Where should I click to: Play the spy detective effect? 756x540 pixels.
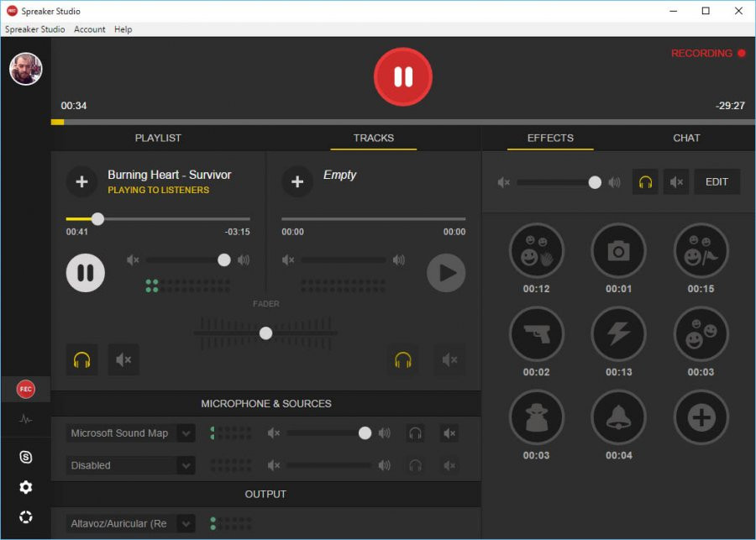[x=536, y=417]
